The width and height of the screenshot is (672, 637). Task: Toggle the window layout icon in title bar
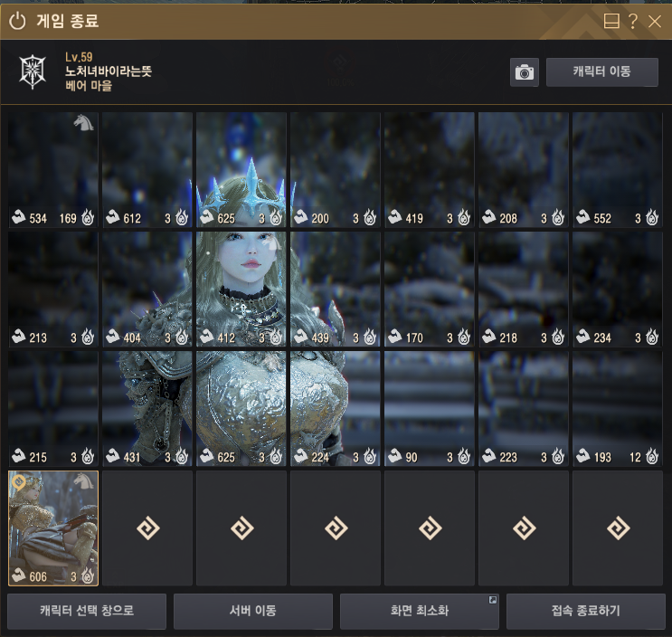611,21
